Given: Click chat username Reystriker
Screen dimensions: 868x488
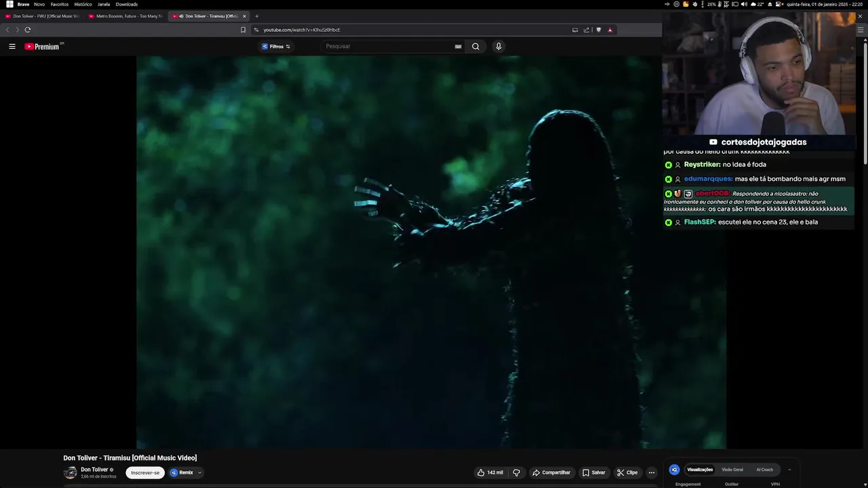Looking at the screenshot, I should (x=702, y=165).
